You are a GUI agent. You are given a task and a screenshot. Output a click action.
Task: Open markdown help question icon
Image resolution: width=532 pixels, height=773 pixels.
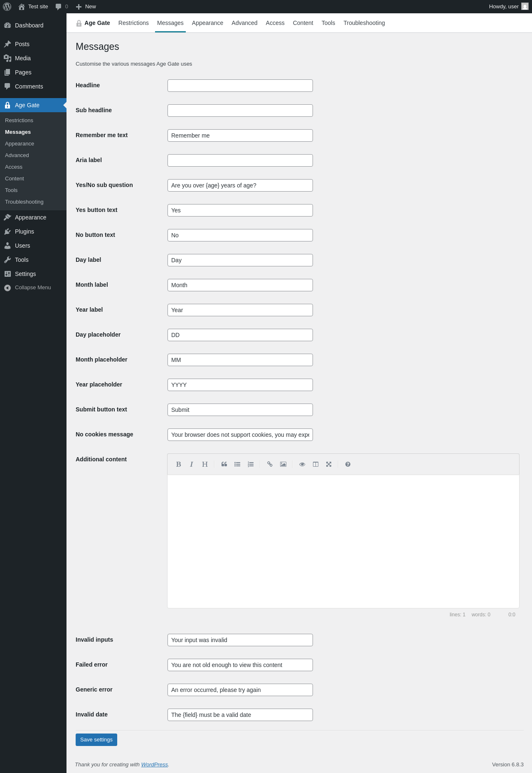pos(348,464)
